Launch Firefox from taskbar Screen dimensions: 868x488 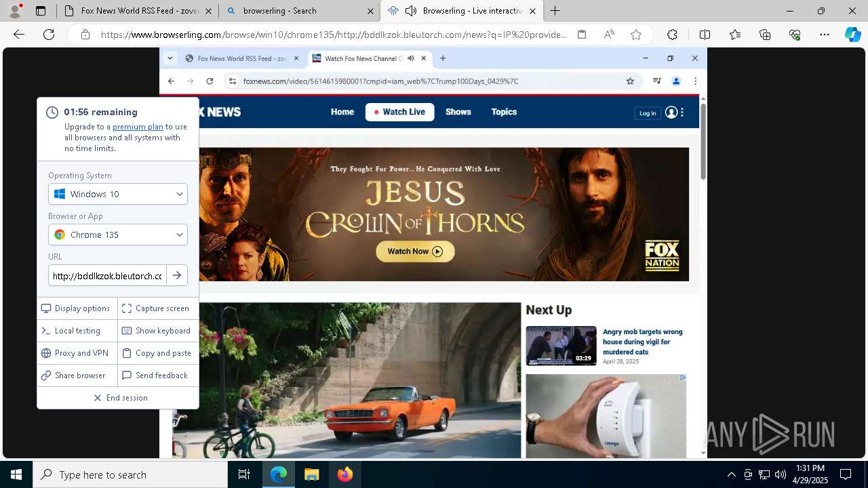click(345, 474)
